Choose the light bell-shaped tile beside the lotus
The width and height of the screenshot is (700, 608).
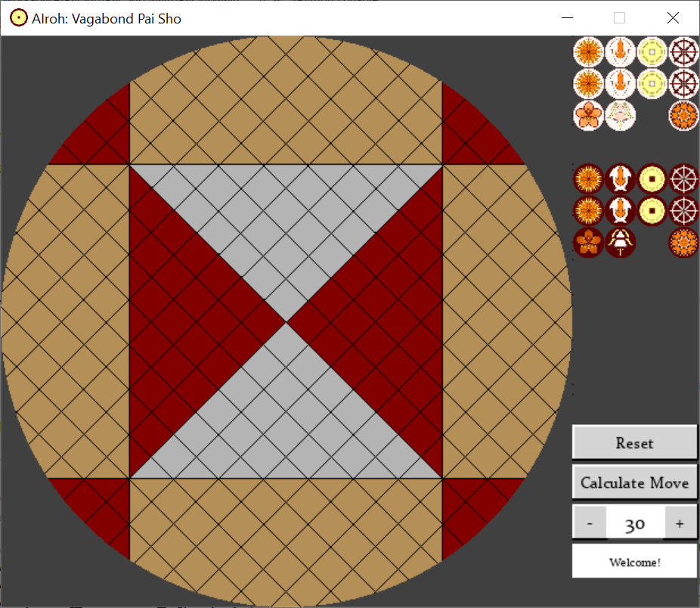(620, 115)
